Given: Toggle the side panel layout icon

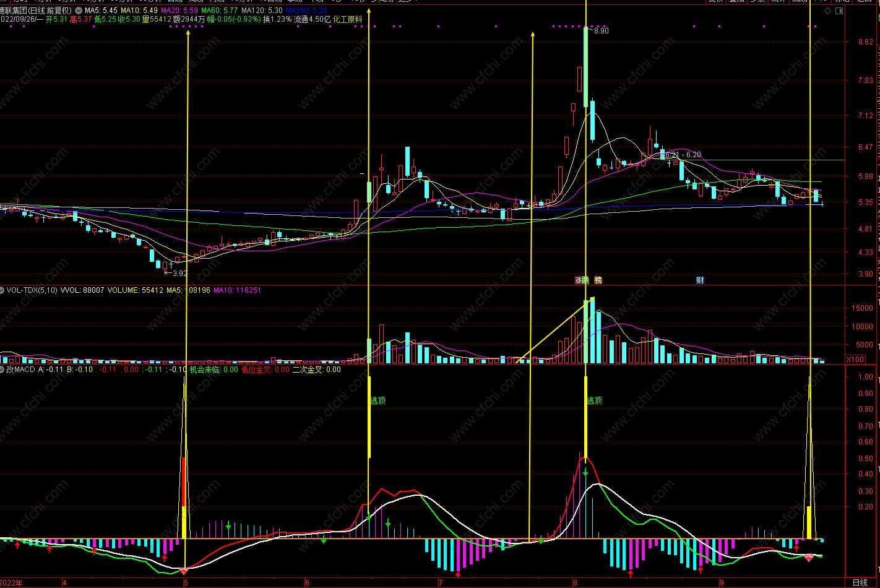Looking at the screenshot, I should click(x=839, y=11).
